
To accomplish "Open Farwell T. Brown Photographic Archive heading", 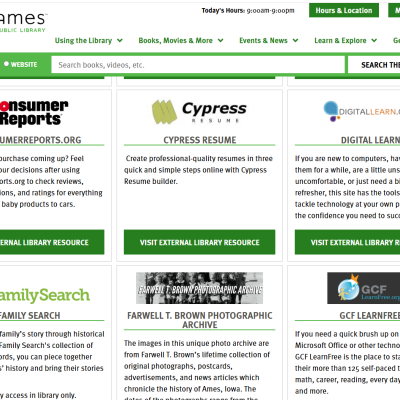I will [x=200, y=320].
